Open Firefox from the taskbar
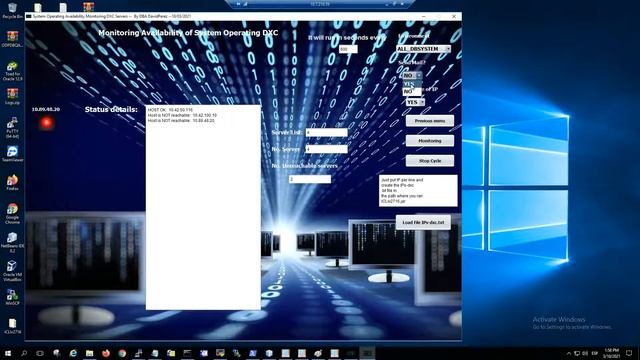 106,353
